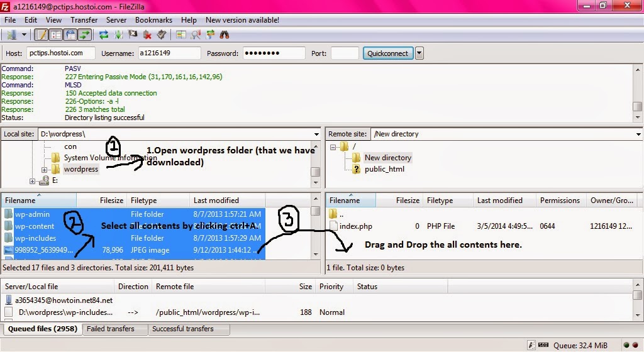Viewport: 644px width, 352px height.
Task: Select the Queued files (2958) tab
Action: [x=42, y=329]
